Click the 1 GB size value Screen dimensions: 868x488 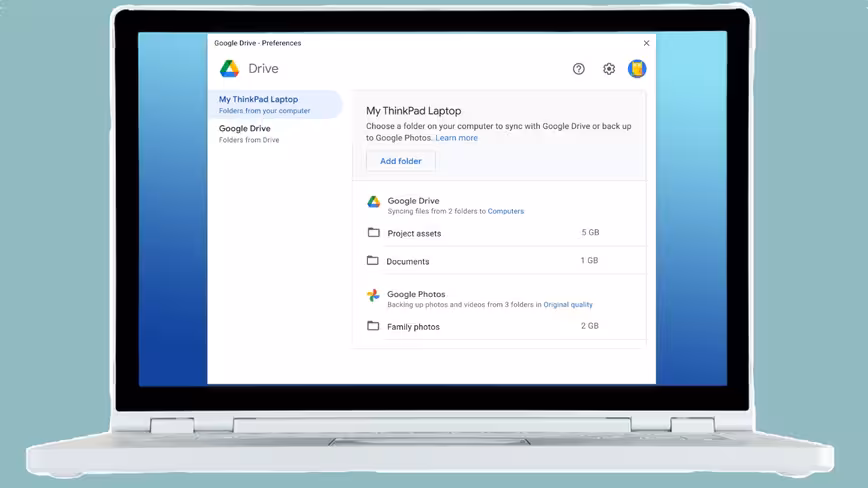(589, 260)
